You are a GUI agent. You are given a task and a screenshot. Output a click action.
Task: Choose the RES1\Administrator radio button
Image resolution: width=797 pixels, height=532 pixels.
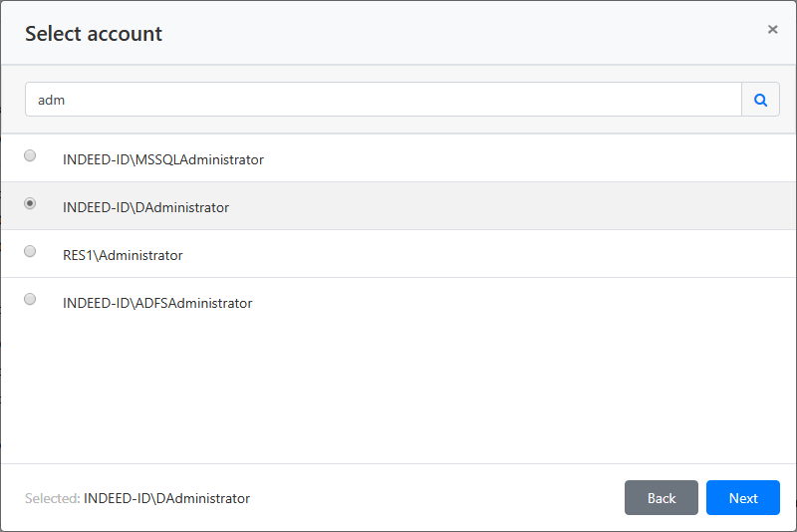click(30, 251)
